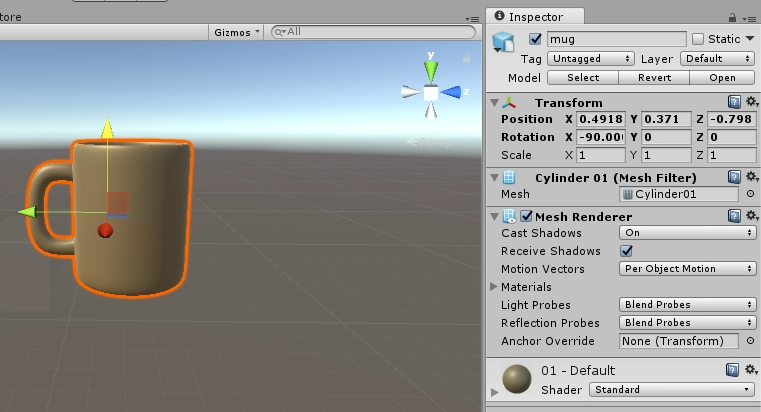Open Transform component help icon

(734, 102)
